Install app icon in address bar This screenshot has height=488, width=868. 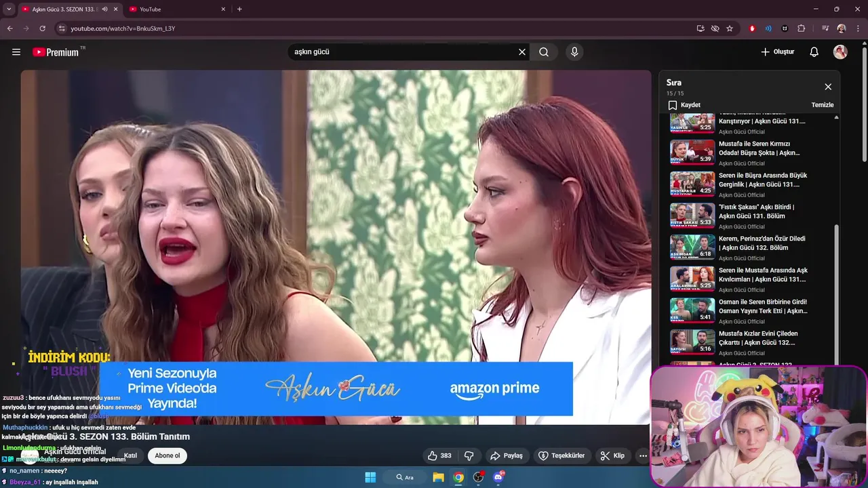coord(701,28)
